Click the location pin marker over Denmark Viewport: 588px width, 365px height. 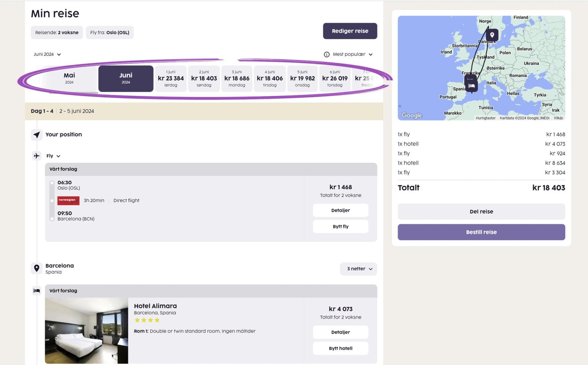(492, 35)
